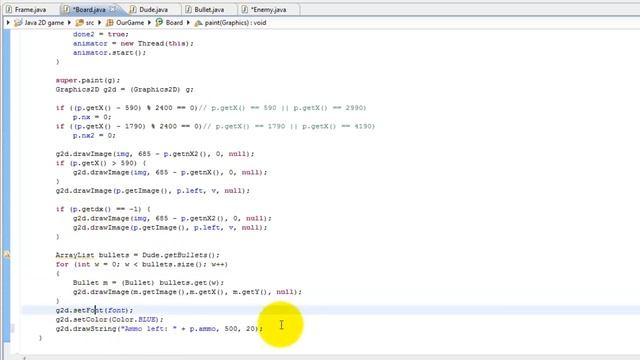
Task: Click 'ArrayList bullets = Dude.getBullets();' line
Action: tap(138, 255)
